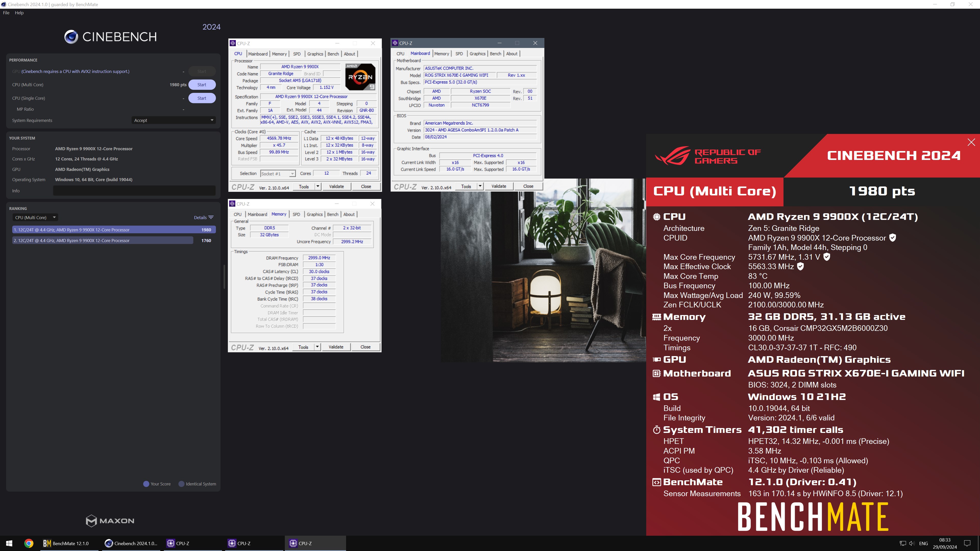Screen dimensions: 980x551
Task: Open the Socket #1 selection dropdown
Action: (277, 174)
